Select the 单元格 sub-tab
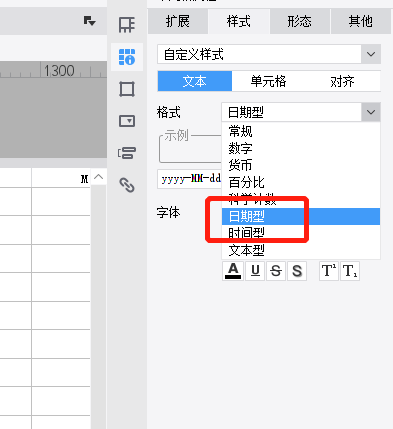 click(268, 81)
